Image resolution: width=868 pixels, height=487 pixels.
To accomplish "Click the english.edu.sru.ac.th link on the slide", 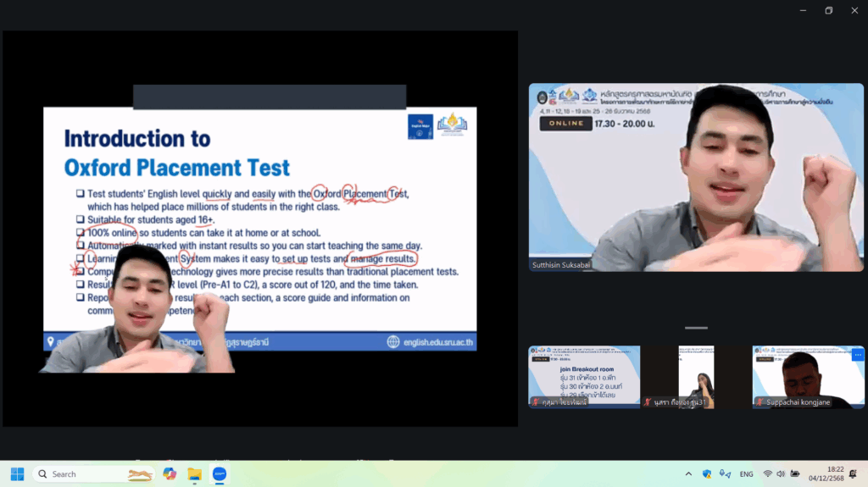I will (x=432, y=341).
